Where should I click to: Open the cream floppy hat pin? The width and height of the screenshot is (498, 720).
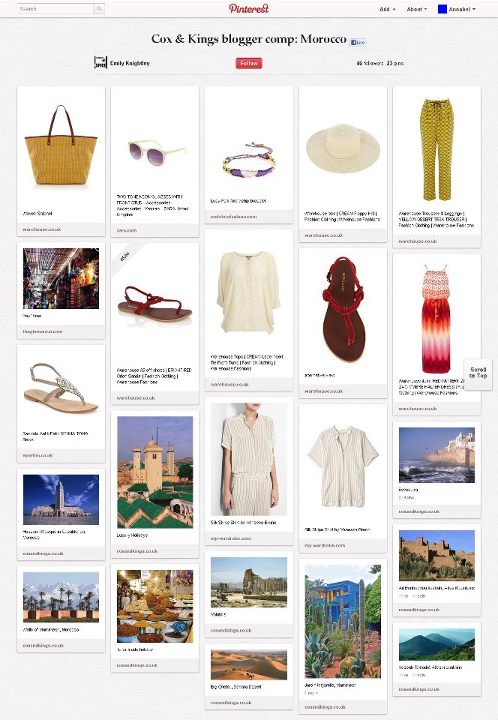(x=343, y=148)
